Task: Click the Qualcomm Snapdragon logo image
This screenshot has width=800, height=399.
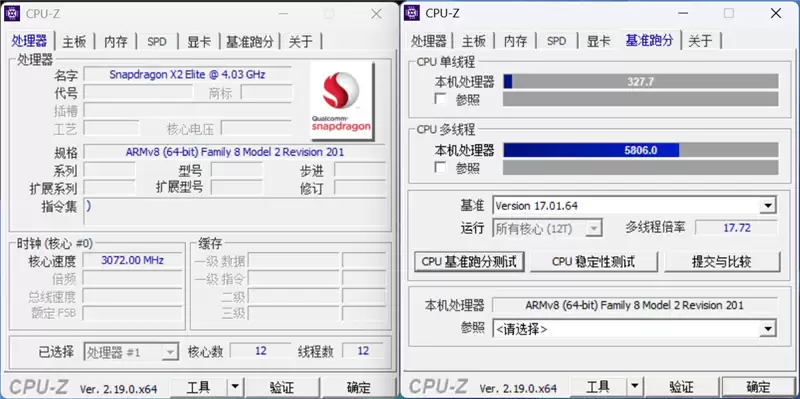Action: click(x=341, y=101)
